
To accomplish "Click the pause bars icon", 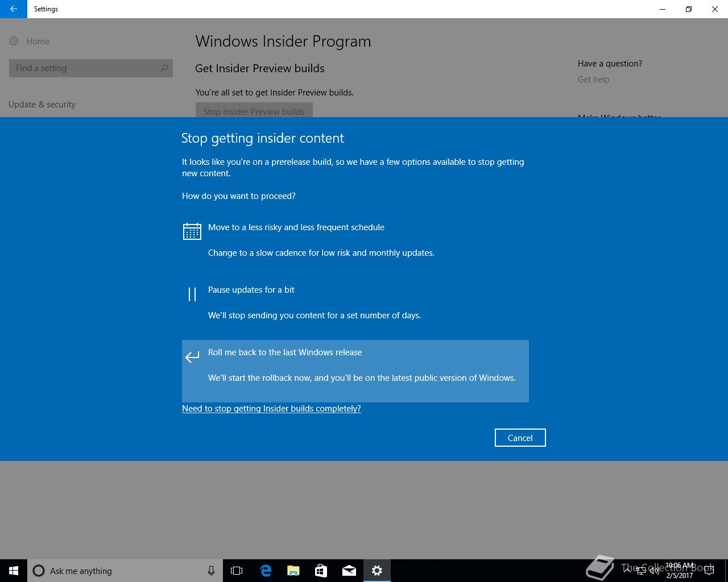I will pyautogui.click(x=192, y=294).
